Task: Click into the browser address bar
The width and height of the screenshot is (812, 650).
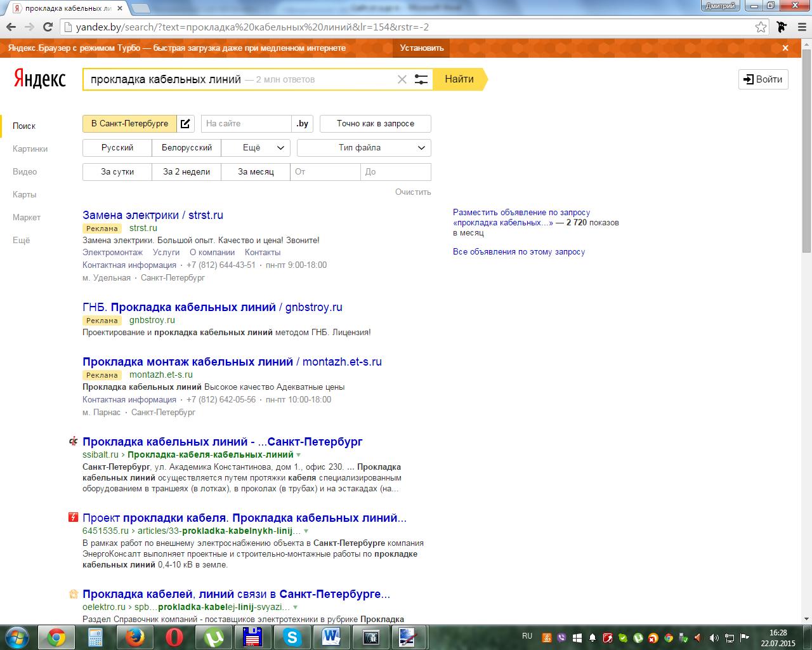Action: click(x=406, y=27)
